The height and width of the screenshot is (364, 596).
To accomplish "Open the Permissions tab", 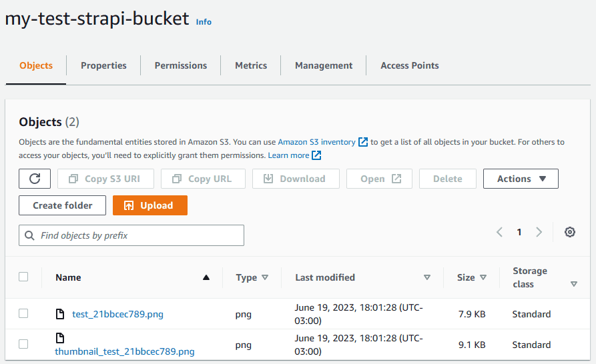I will tap(181, 65).
